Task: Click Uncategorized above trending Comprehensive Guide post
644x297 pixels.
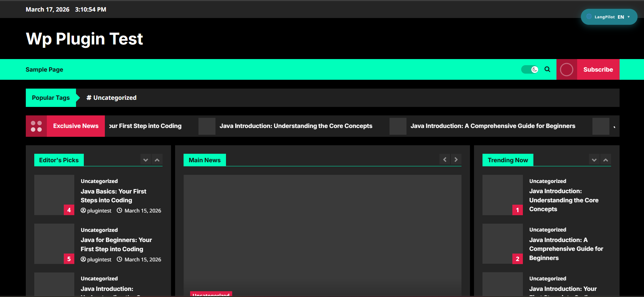Action: coord(548,230)
